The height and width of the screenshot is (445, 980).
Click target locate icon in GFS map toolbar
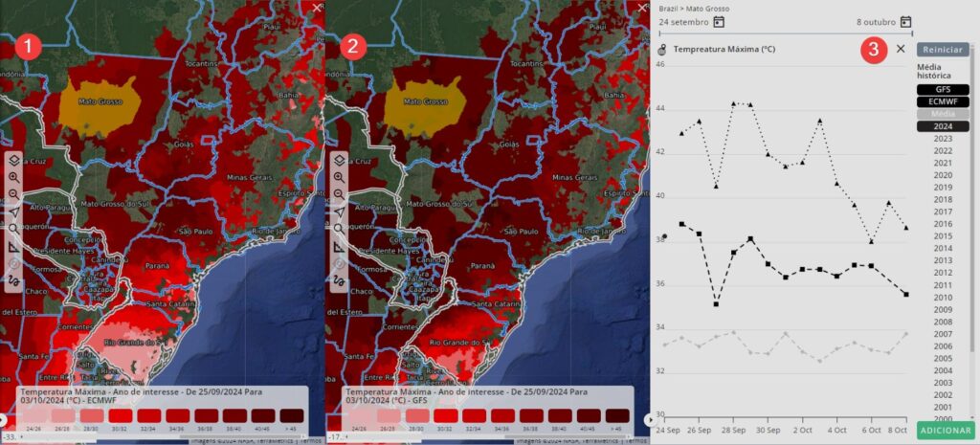pyautogui.click(x=339, y=263)
